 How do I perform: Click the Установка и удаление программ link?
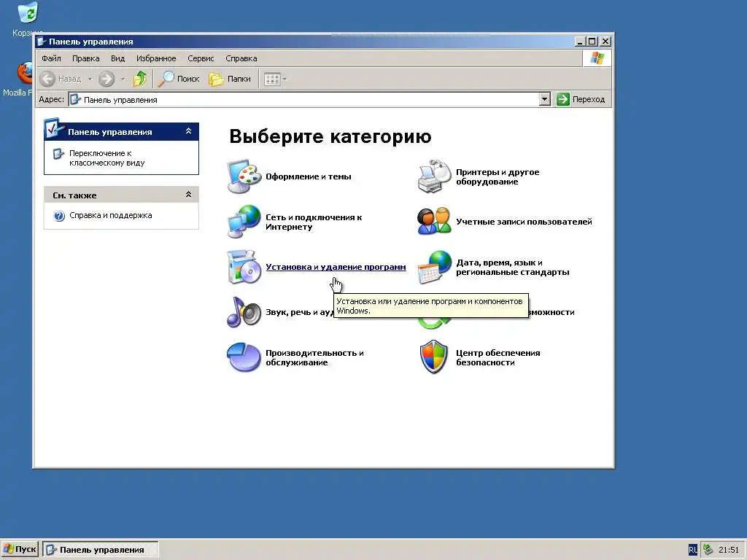pos(336,267)
